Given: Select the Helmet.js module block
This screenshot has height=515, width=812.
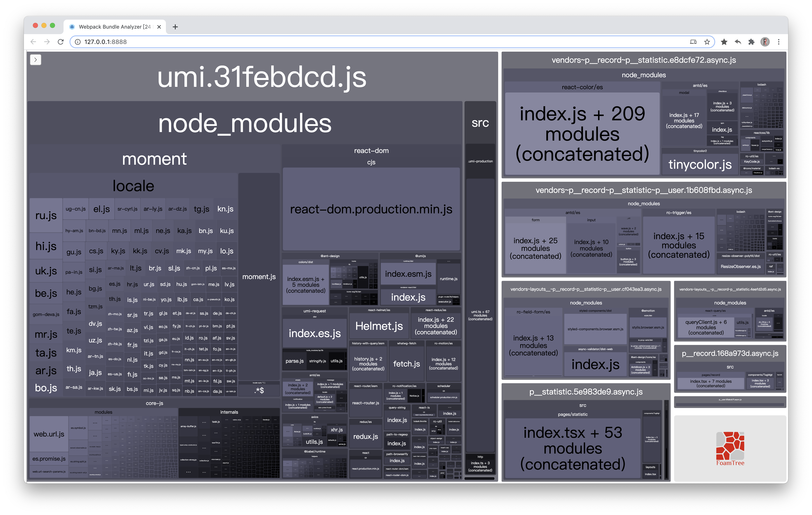Looking at the screenshot, I should pyautogui.click(x=379, y=326).
